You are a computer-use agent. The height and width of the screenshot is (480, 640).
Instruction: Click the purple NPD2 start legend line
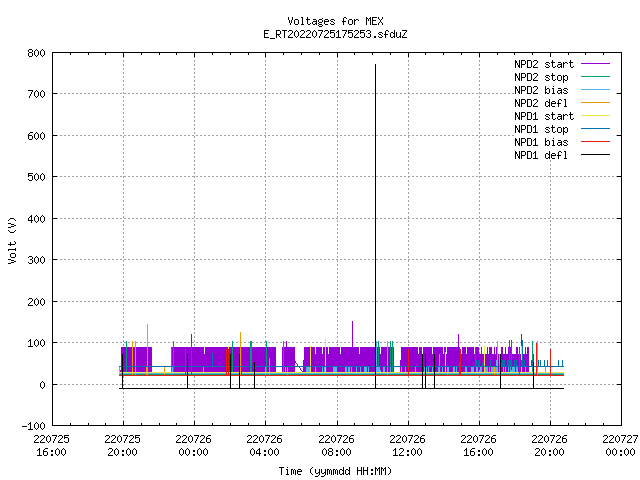(595, 64)
